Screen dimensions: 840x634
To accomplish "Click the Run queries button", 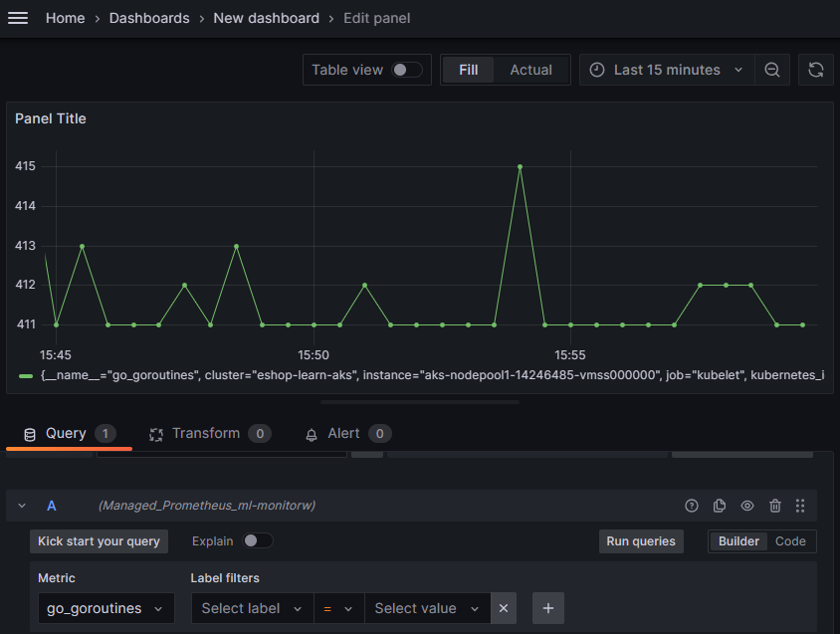I will click(x=640, y=540).
